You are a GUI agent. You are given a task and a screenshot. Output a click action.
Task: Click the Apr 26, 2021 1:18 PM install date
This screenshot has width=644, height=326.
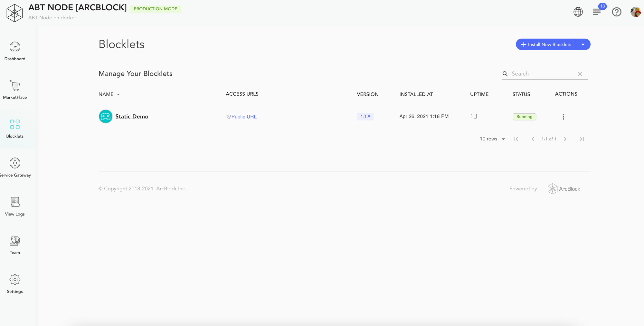pyautogui.click(x=424, y=116)
